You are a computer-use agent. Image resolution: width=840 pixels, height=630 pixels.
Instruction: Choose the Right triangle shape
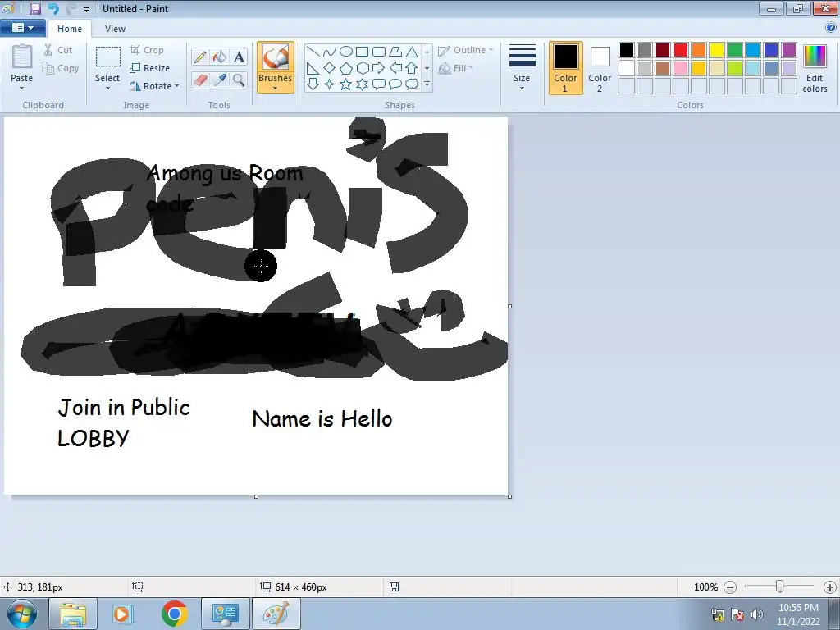pyautogui.click(x=313, y=68)
